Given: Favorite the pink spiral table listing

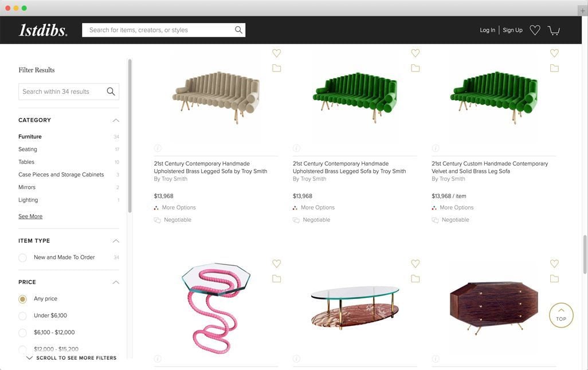Looking at the screenshot, I should pyautogui.click(x=276, y=263).
